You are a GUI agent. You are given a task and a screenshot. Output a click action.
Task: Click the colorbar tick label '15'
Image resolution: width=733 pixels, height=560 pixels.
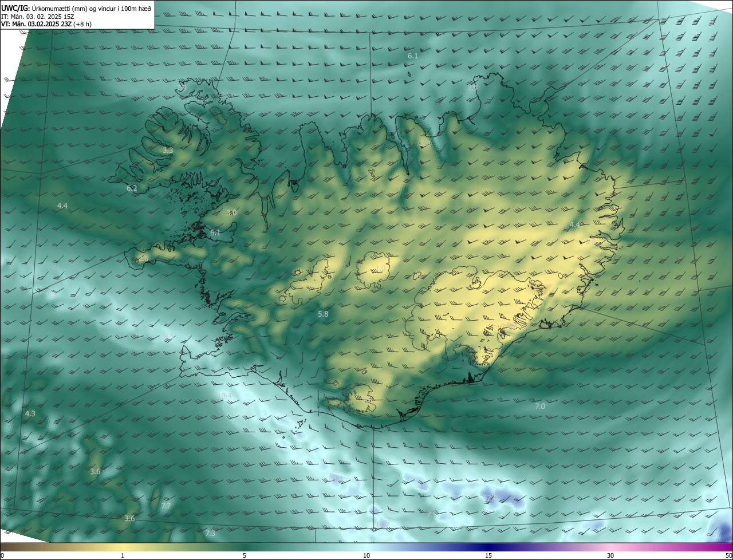(x=488, y=555)
